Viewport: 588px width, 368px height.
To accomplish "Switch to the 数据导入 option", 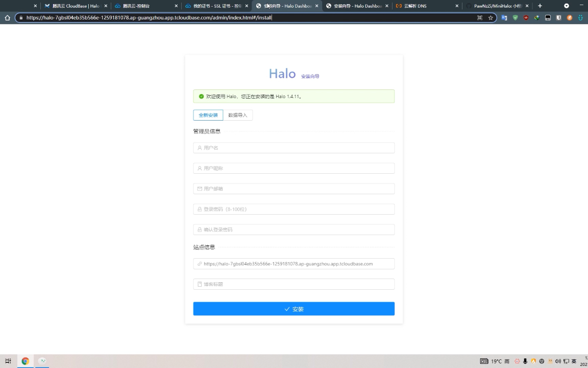I will point(238,115).
